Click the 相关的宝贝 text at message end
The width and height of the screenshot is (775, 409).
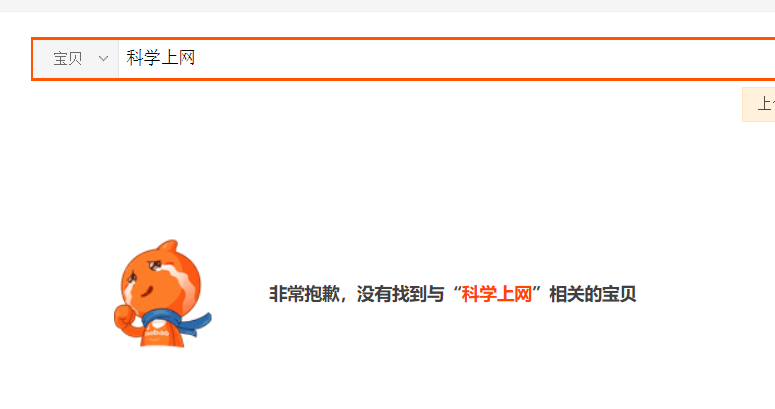(592, 294)
